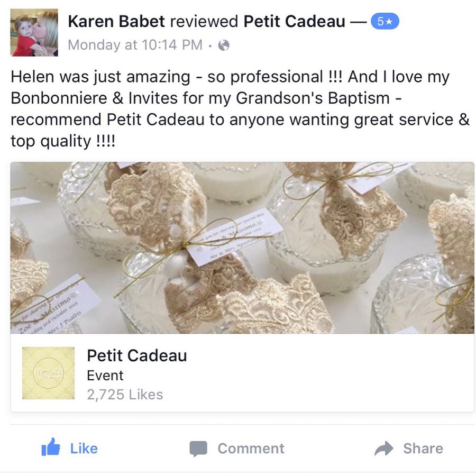Click the white gift tag in photo center

(234, 237)
